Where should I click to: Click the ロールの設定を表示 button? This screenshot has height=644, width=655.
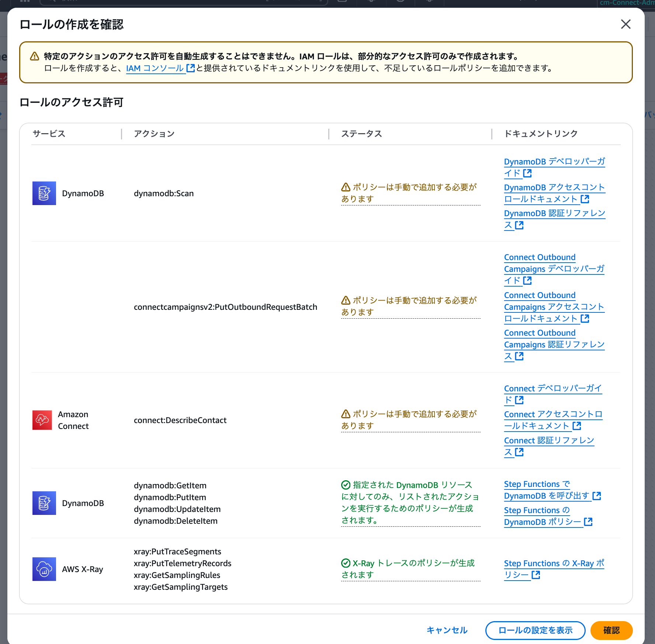pyautogui.click(x=535, y=630)
